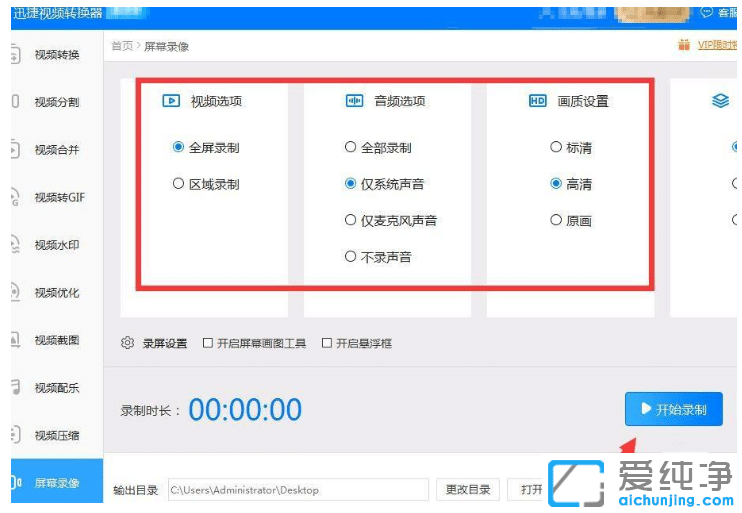Viewport: 742px width, 513px height.
Task: Open 视频配乐 in the sidebar
Action: coord(57,388)
